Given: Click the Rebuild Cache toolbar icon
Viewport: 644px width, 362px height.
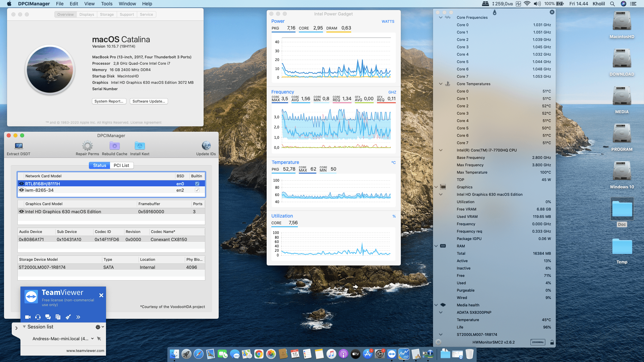Looking at the screenshot, I should click(x=115, y=146).
